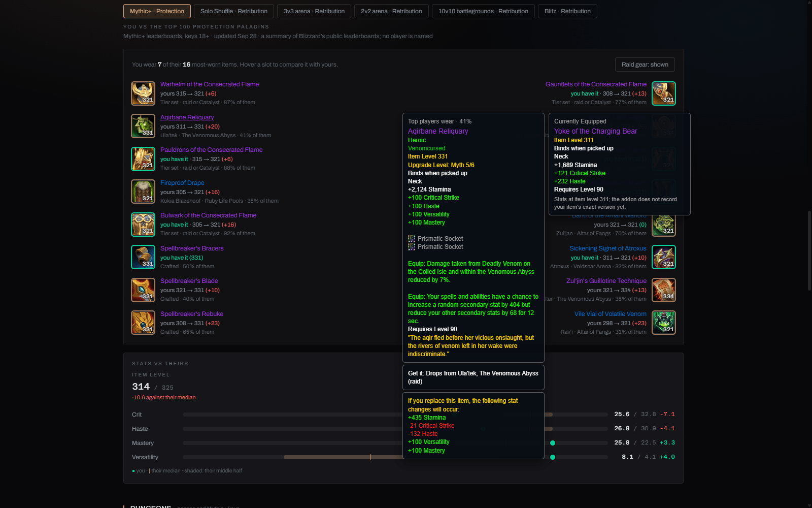
Task: Select the Bulwark of the Consecrated Flame icon
Action: point(143,225)
